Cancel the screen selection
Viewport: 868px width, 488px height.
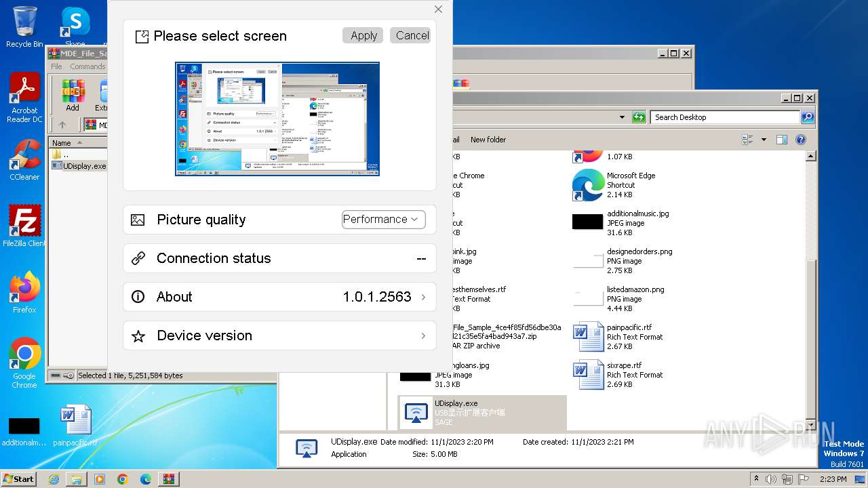point(412,36)
